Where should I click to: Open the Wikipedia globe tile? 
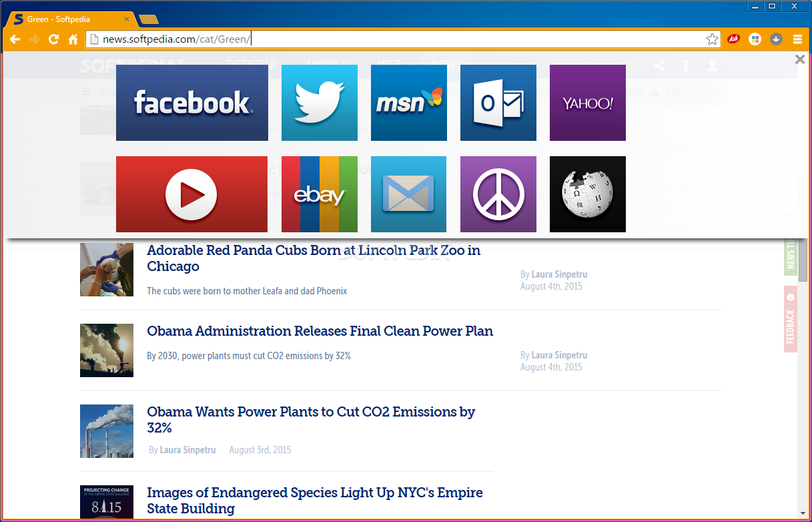click(x=588, y=194)
